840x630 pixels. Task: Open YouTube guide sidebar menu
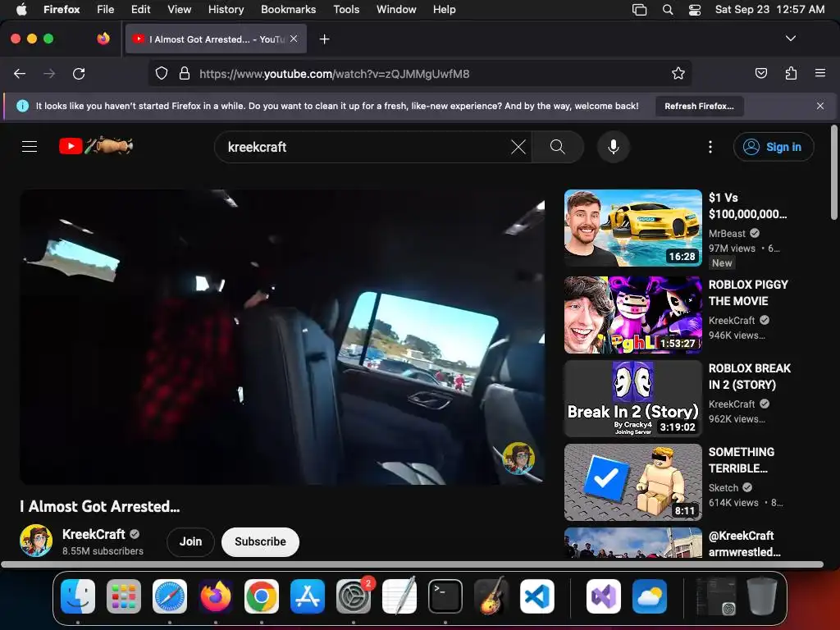pos(30,146)
